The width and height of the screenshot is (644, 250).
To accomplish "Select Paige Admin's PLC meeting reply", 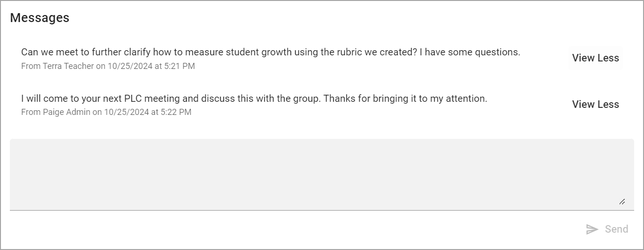I will tap(254, 98).
